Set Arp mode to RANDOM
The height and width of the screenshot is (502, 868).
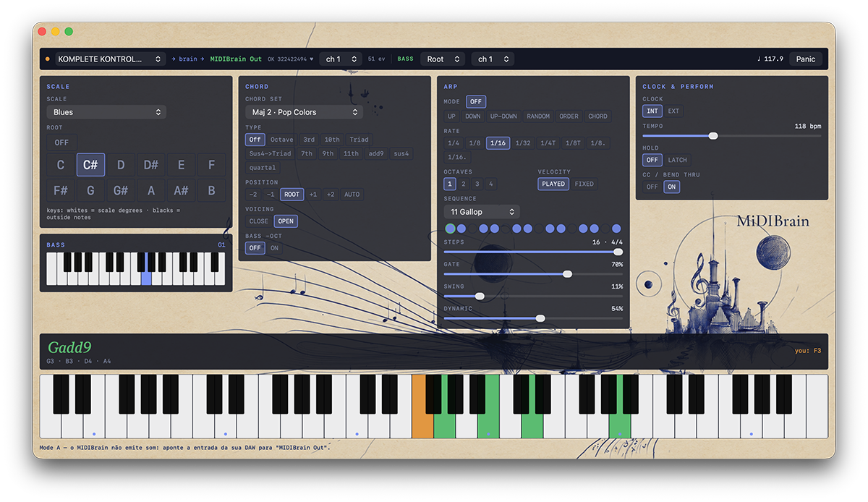click(x=538, y=116)
